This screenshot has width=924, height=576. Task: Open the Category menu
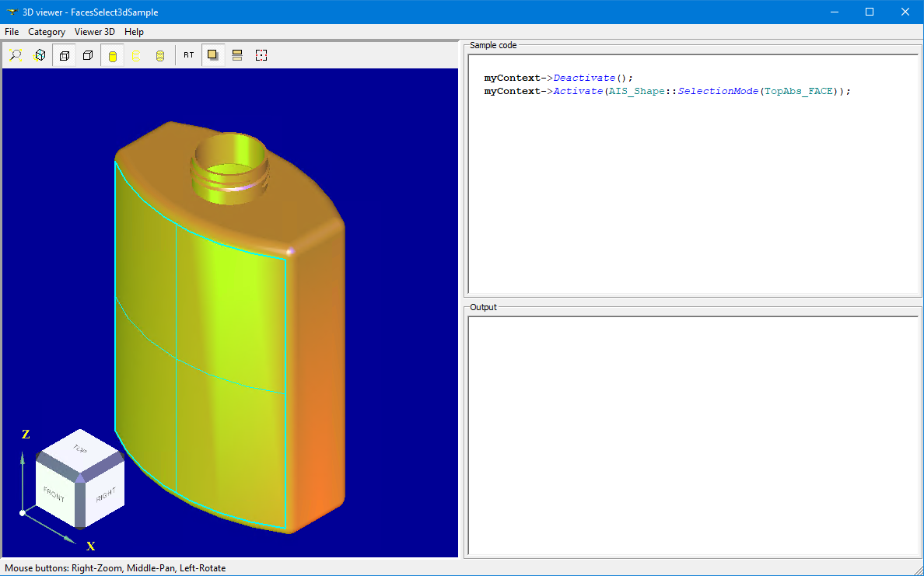click(x=47, y=32)
